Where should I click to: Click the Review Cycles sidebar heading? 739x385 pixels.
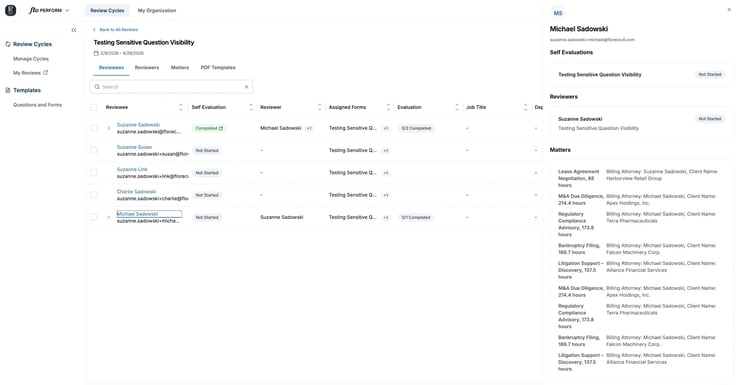[x=33, y=44]
